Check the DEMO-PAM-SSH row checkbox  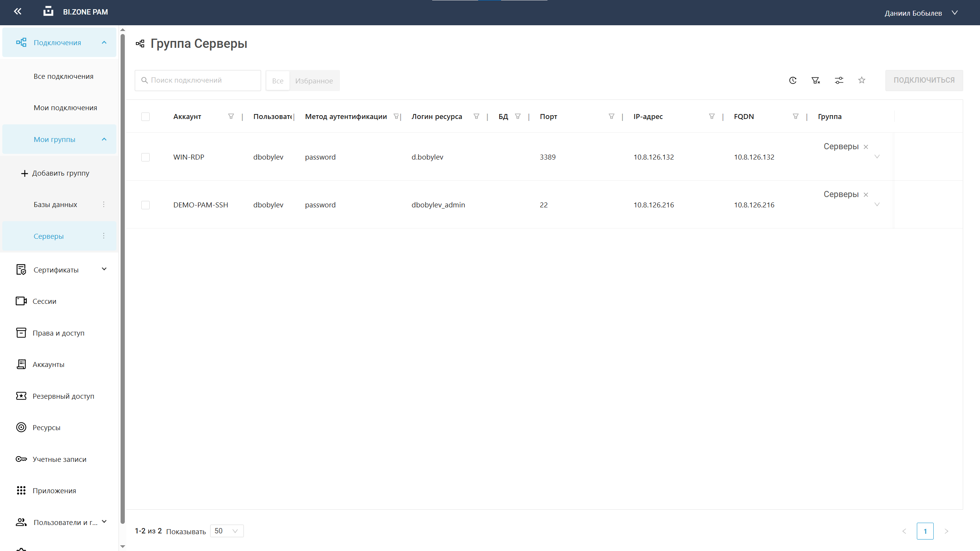click(x=145, y=205)
